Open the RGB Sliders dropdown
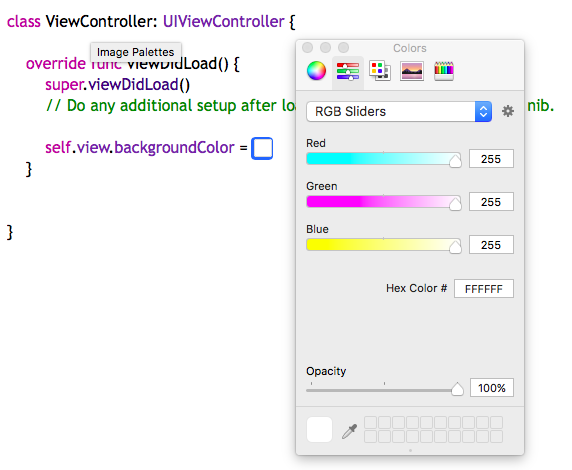Viewport: 572px width, 470px height. click(x=399, y=112)
